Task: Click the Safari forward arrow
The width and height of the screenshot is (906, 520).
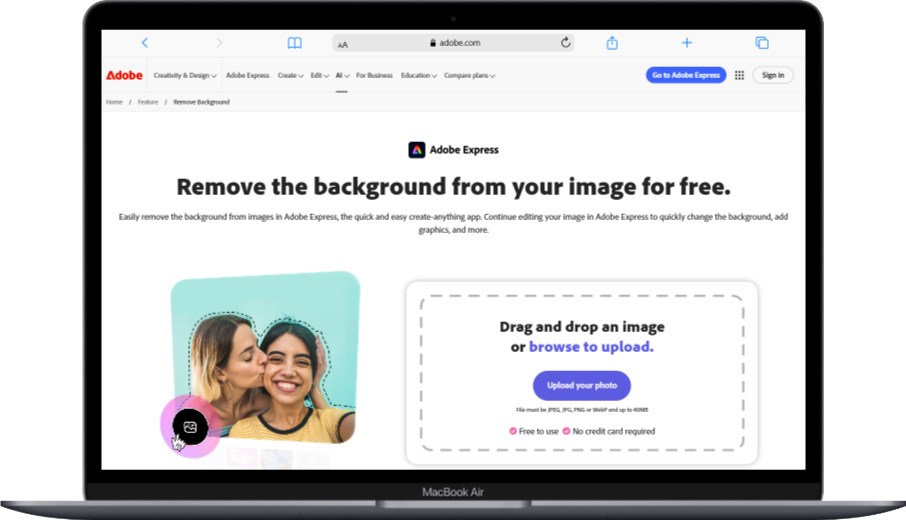Action: tap(219, 43)
